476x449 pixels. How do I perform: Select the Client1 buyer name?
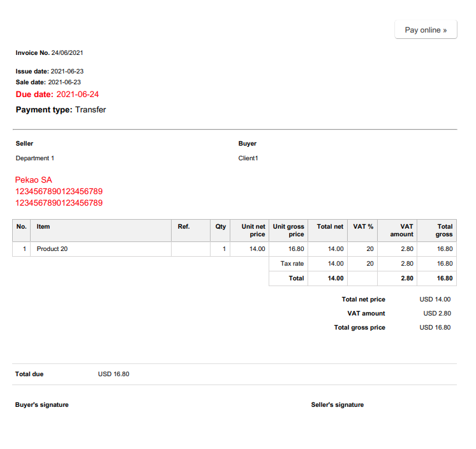pyautogui.click(x=248, y=158)
